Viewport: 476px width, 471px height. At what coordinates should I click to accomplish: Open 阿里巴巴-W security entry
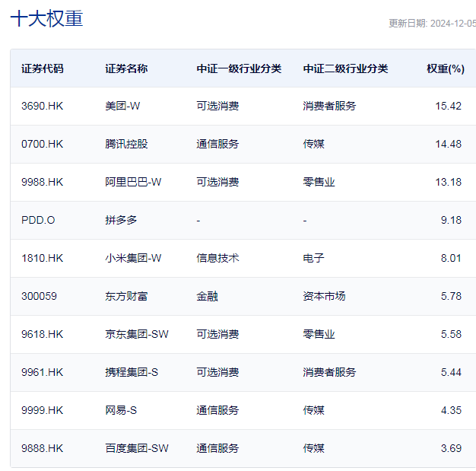pos(133,182)
